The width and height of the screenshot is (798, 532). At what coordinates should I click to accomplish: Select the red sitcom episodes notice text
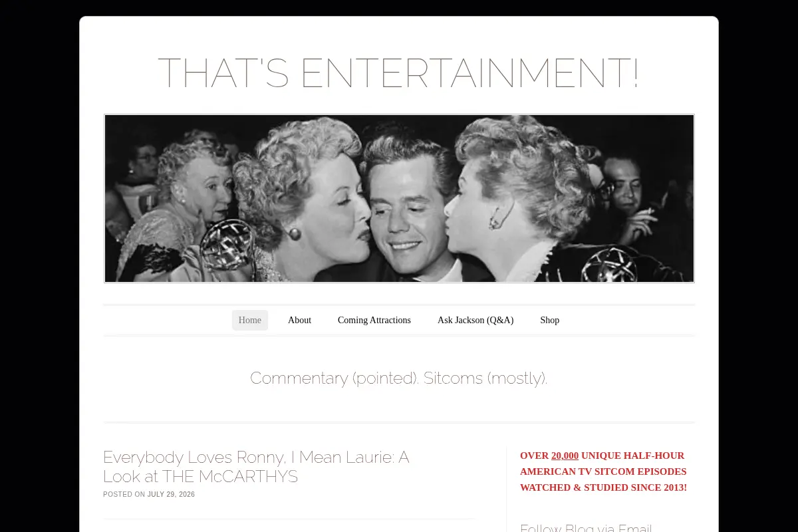(x=603, y=471)
